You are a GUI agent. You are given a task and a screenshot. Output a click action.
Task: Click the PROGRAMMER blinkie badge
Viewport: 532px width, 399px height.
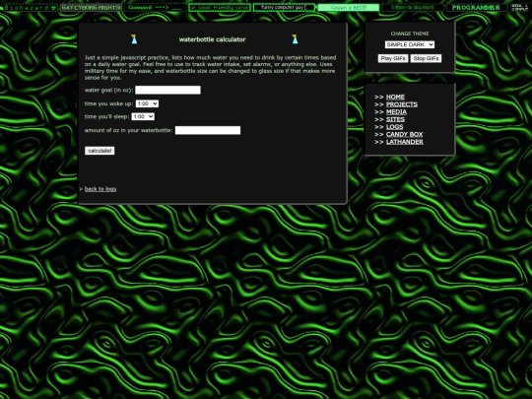[477, 7]
